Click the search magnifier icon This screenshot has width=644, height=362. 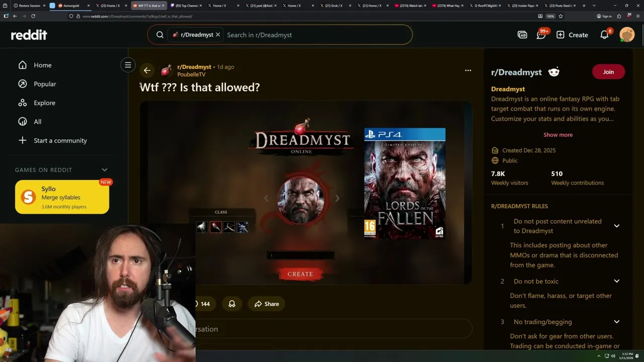[160, 35]
